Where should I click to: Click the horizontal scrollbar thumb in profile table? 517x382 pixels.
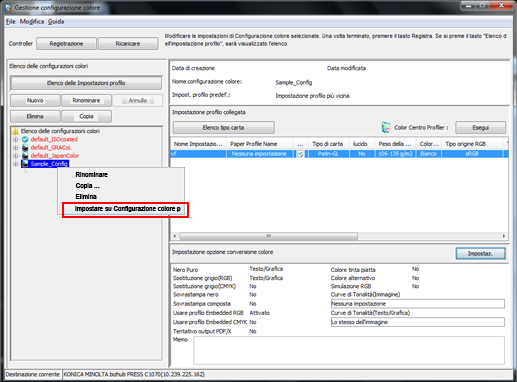(x=269, y=236)
